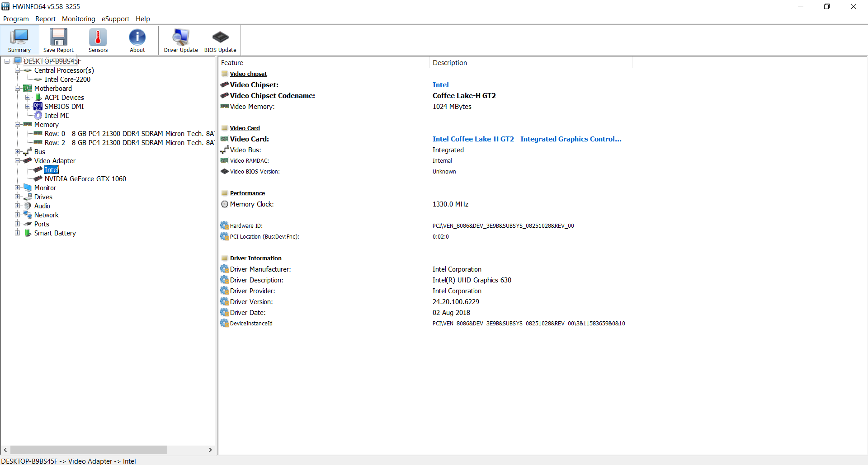Image resolution: width=868 pixels, height=465 pixels.
Task: Expand the Network node
Action: [17, 215]
